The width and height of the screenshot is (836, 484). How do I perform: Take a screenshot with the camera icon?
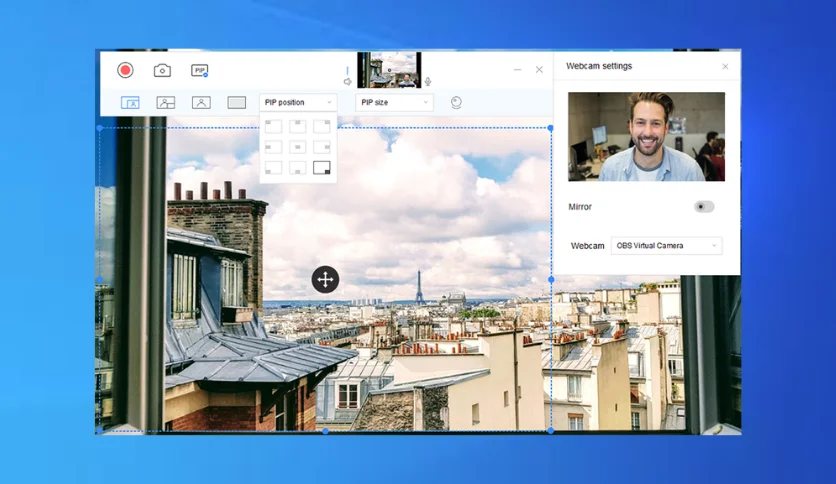pyautogui.click(x=162, y=70)
